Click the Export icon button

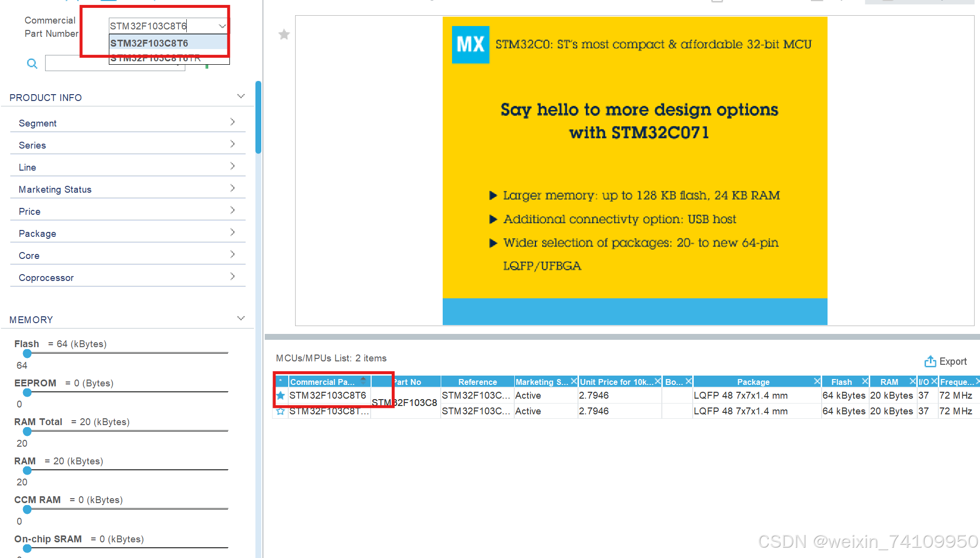[930, 361]
